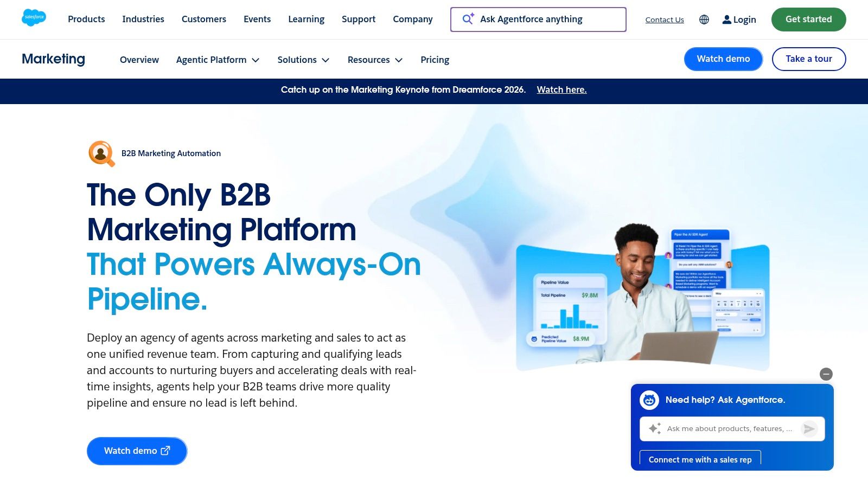868x488 pixels.
Task: Go to the Overview tab
Action: [x=139, y=60]
